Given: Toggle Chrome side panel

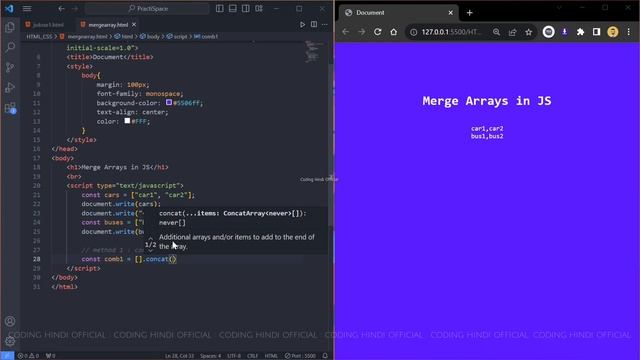Looking at the screenshot, I should point(596,32).
